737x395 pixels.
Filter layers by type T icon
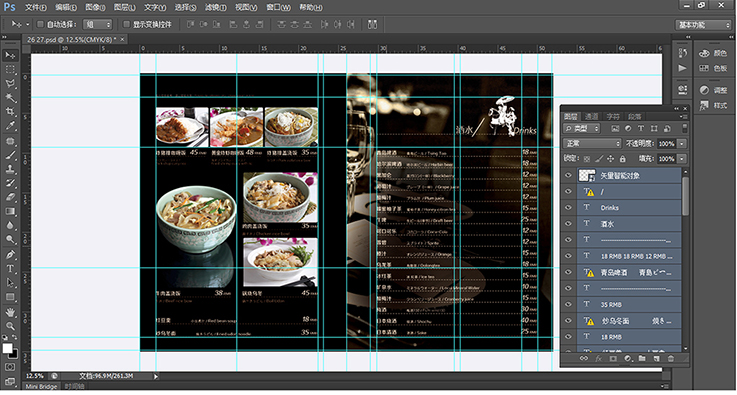click(x=641, y=128)
